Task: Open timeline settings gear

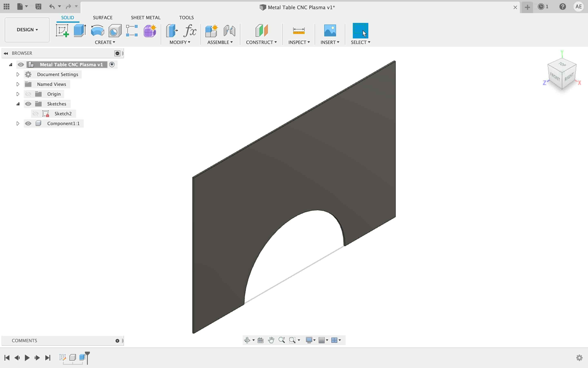Action: point(579,358)
